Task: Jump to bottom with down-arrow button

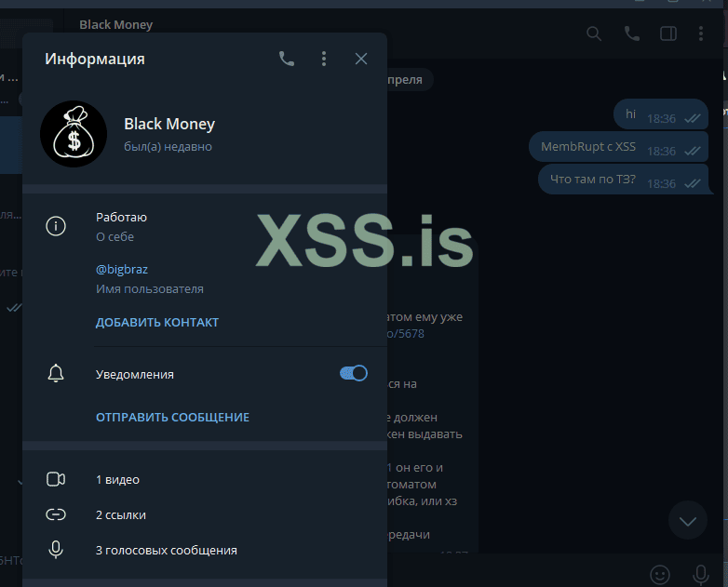Action: pos(688,520)
